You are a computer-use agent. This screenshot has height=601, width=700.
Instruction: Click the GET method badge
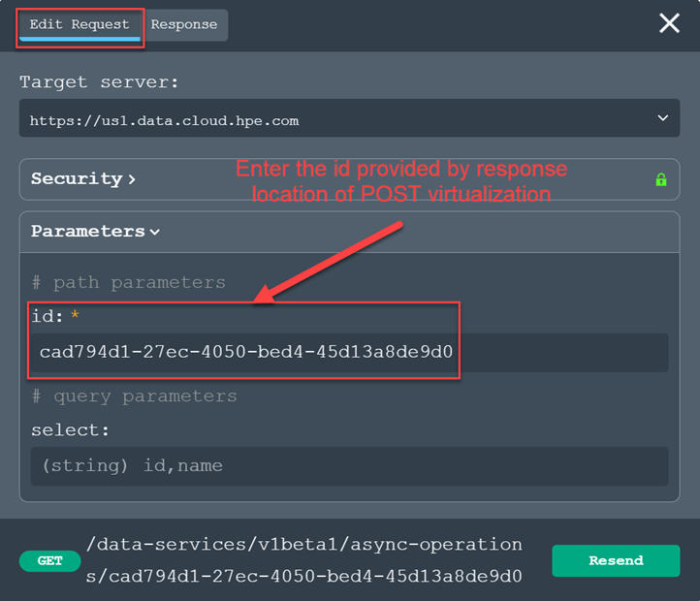[x=50, y=561]
